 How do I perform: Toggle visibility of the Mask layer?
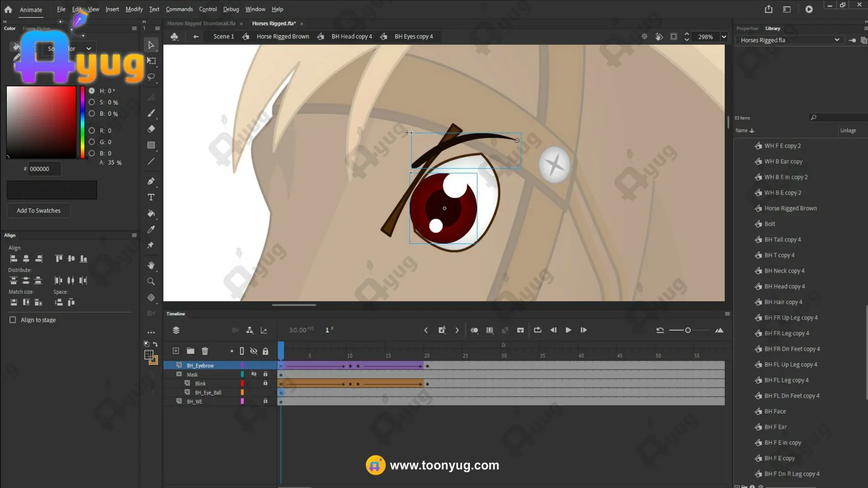point(253,374)
